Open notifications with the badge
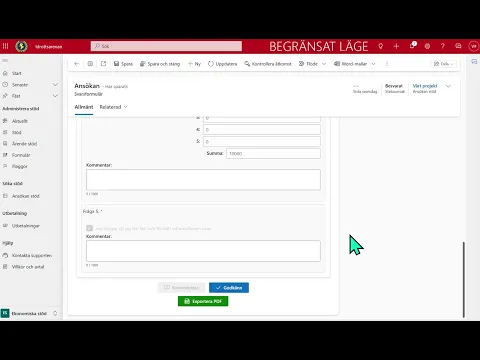Screen dimensions: 480x360 (x=412, y=46)
